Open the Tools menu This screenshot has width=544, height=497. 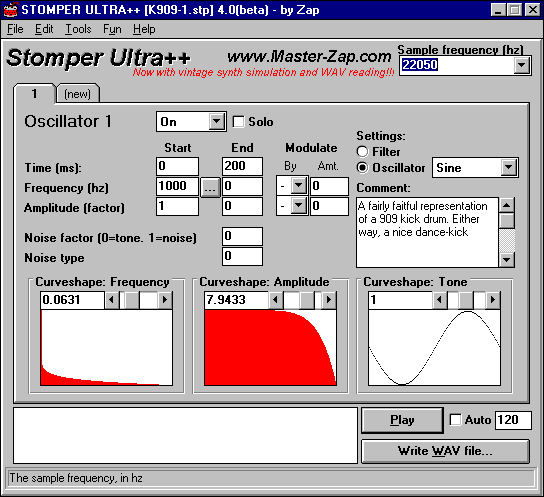78,29
